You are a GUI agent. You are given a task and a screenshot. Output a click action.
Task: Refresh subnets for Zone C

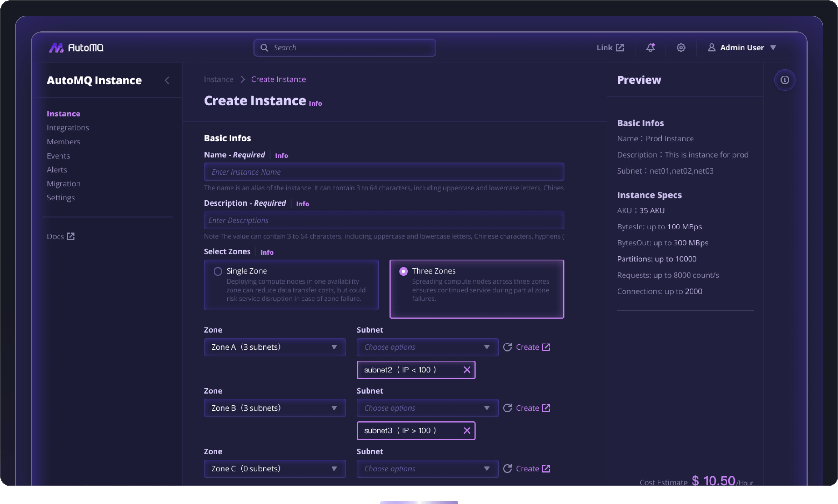coord(507,469)
